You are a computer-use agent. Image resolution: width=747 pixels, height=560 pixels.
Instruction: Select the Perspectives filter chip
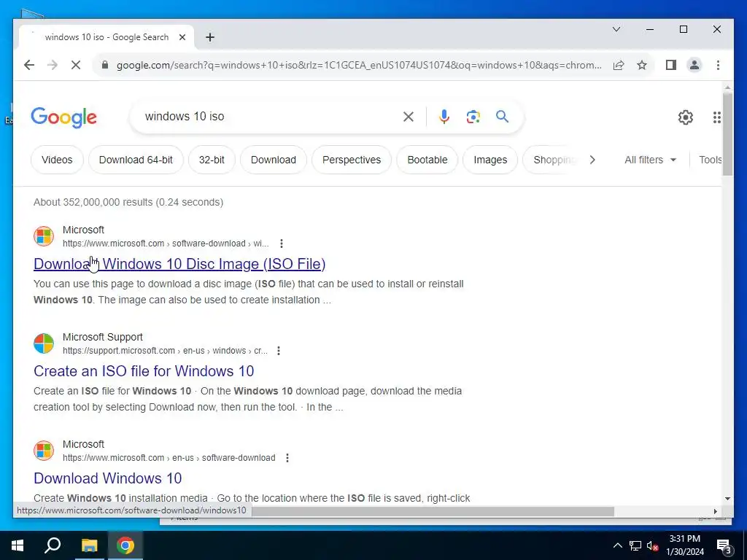352,160
